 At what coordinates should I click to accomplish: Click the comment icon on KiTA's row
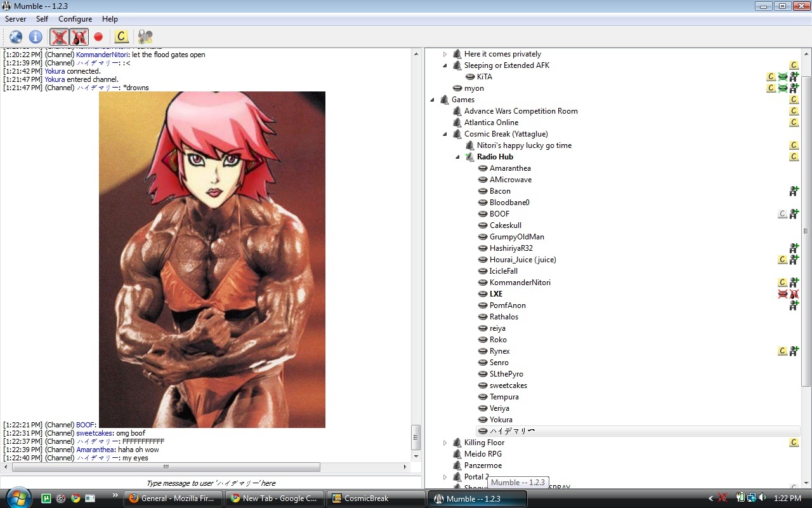pyautogui.click(x=771, y=77)
